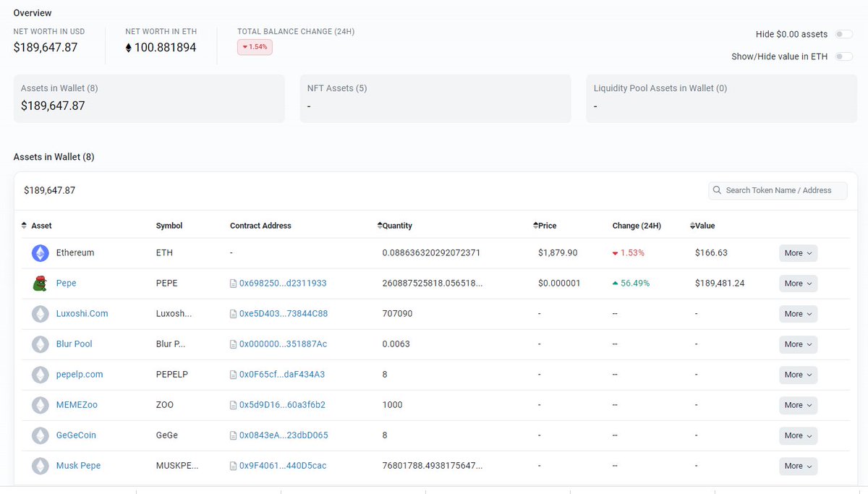Viewport: 868px width, 494px height.
Task: Open contract address 0x000000...351887Ac
Action: coord(284,344)
